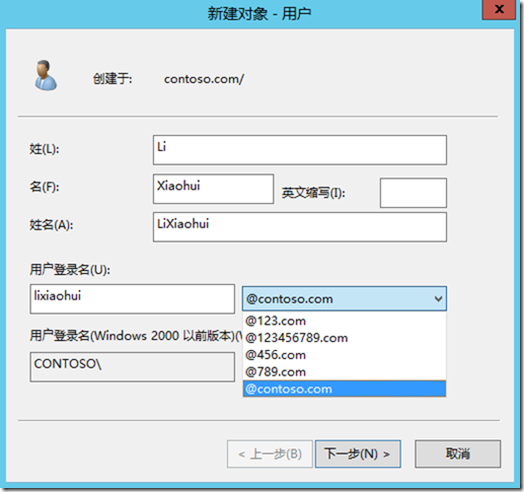Click the 用户登录名(Windows 2000 以前版本) label
The image size is (524, 492).
(136, 336)
